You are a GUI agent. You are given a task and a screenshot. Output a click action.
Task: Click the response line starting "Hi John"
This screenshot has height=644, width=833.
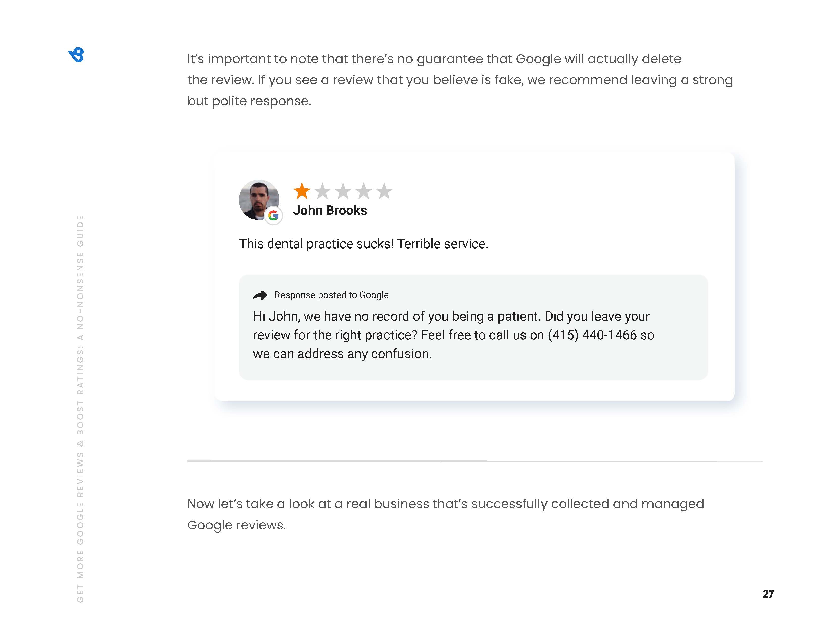coord(451,317)
